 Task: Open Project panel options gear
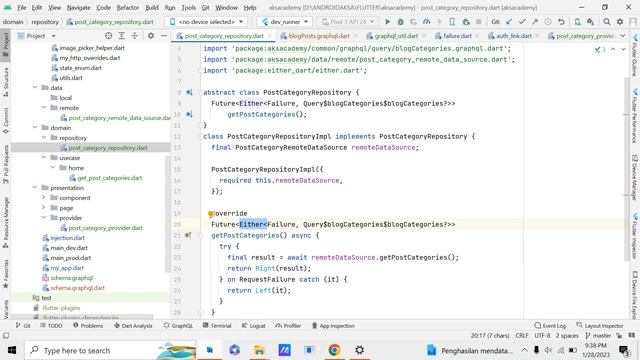(151, 36)
